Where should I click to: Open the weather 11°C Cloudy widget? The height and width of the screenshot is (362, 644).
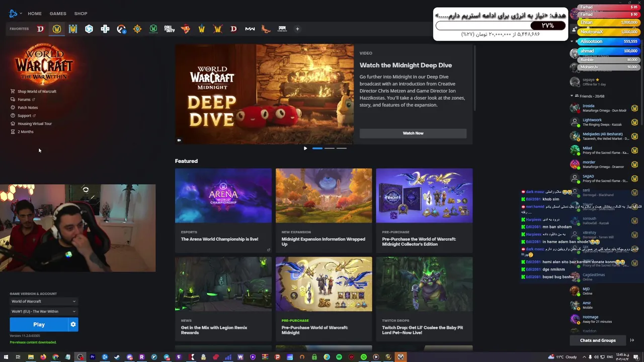coord(563,357)
